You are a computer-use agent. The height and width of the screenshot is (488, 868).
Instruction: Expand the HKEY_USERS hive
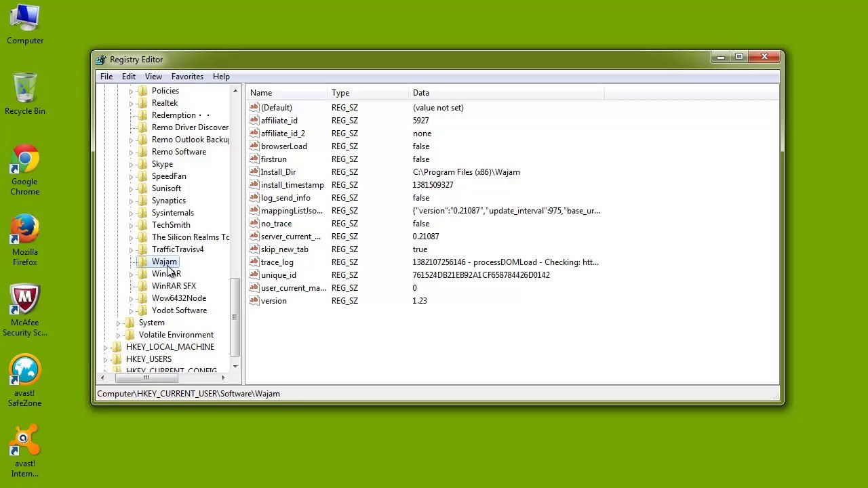coord(105,359)
